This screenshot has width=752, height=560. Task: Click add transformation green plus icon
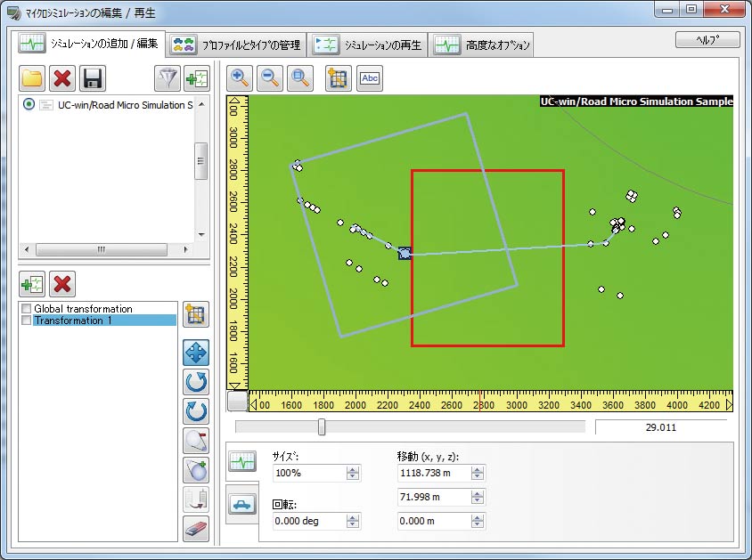(x=32, y=284)
